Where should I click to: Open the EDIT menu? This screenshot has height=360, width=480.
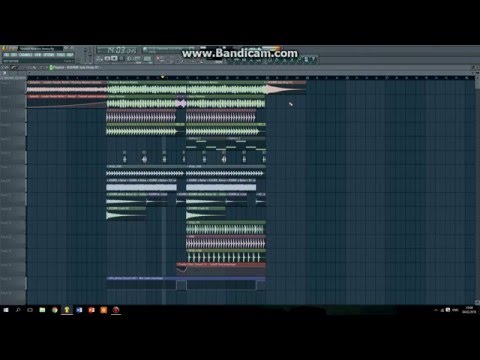[14, 55]
